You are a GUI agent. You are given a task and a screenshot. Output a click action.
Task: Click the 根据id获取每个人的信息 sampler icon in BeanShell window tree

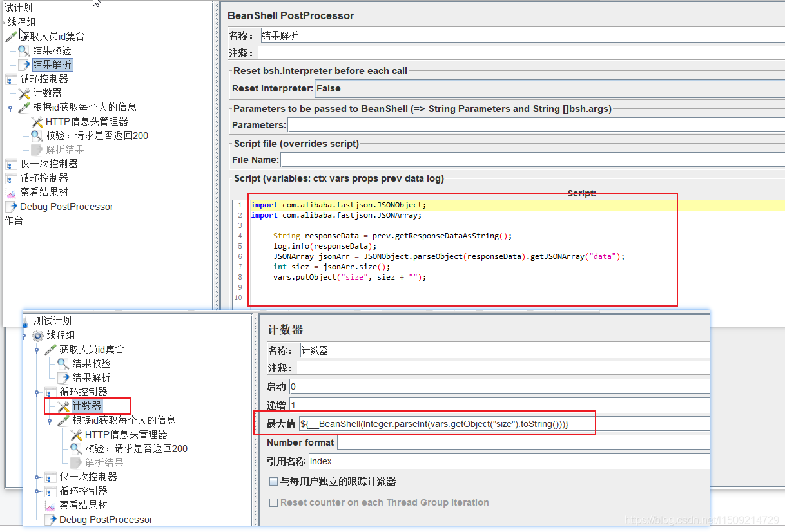[24, 108]
